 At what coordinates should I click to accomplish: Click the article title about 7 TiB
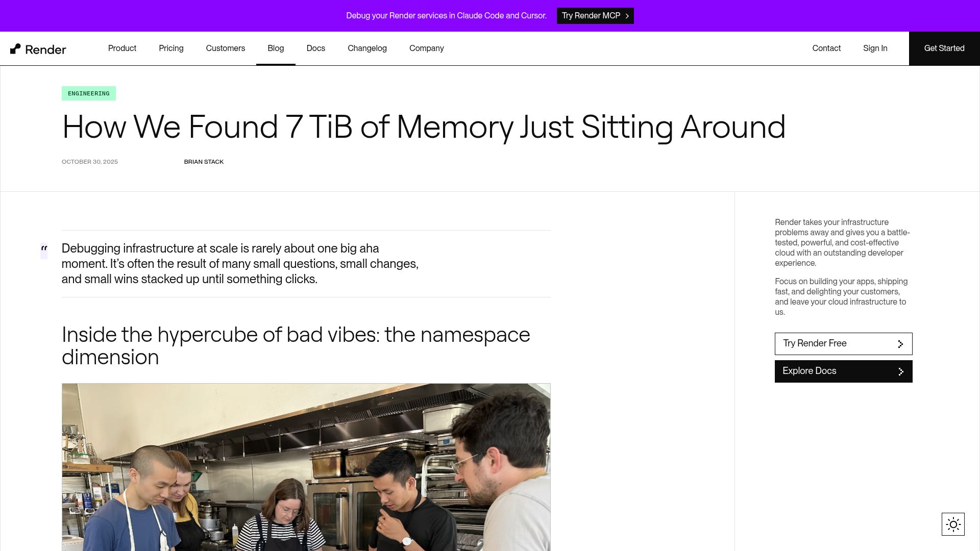pyautogui.click(x=424, y=127)
